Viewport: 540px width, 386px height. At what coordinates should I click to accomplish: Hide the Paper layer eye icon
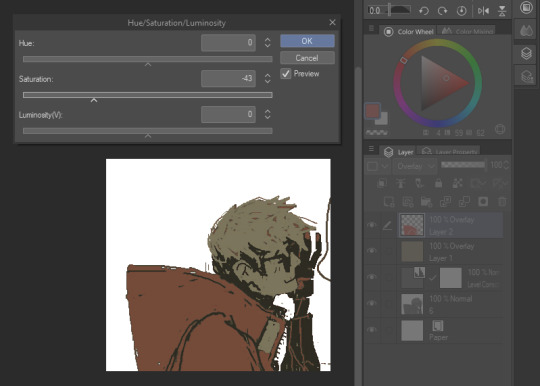[x=372, y=330]
